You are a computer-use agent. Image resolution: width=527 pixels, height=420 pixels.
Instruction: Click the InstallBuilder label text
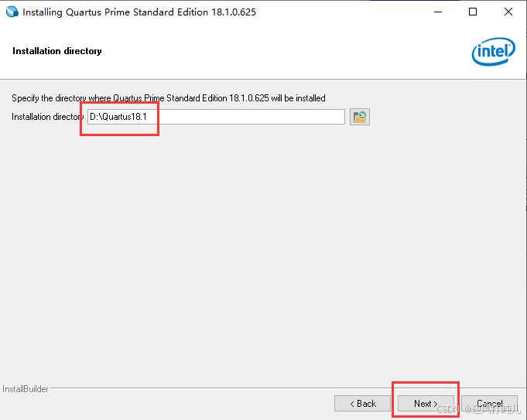click(x=26, y=389)
